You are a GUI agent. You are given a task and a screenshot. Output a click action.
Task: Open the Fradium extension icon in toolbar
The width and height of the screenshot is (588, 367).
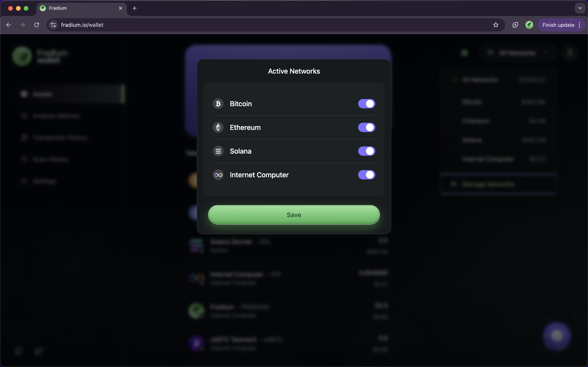pos(529,25)
